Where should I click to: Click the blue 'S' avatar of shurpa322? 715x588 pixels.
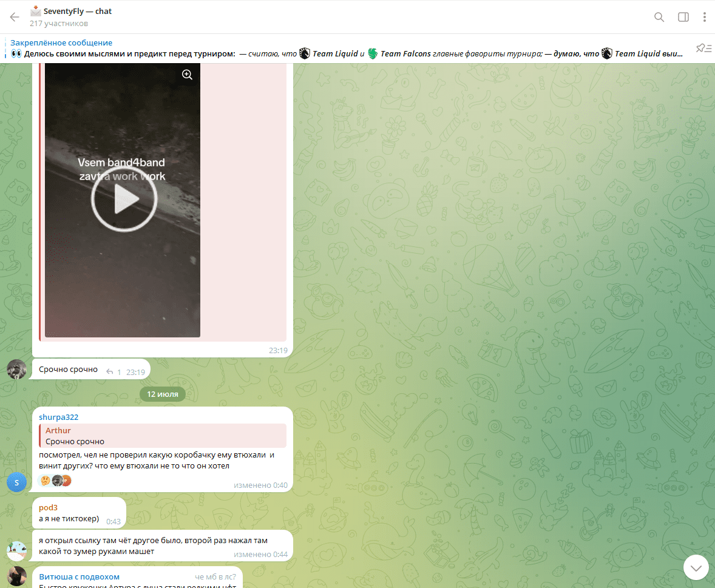[x=17, y=482]
